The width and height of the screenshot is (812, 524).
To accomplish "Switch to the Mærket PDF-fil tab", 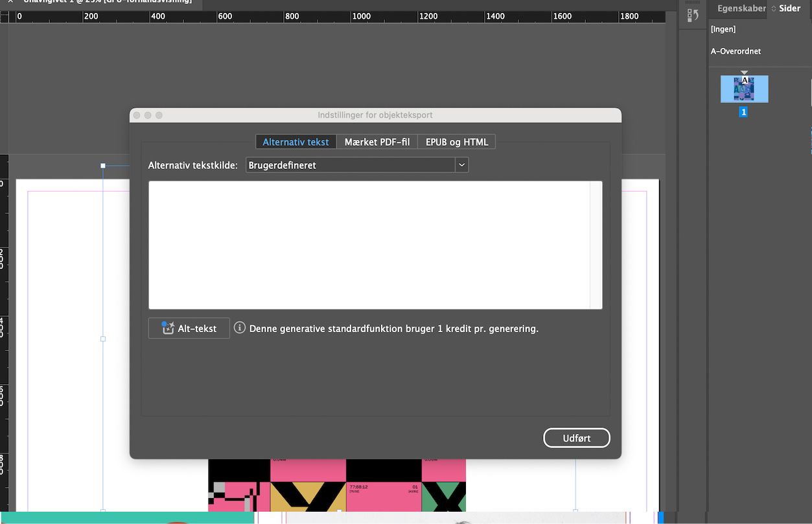I will point(377,142).
